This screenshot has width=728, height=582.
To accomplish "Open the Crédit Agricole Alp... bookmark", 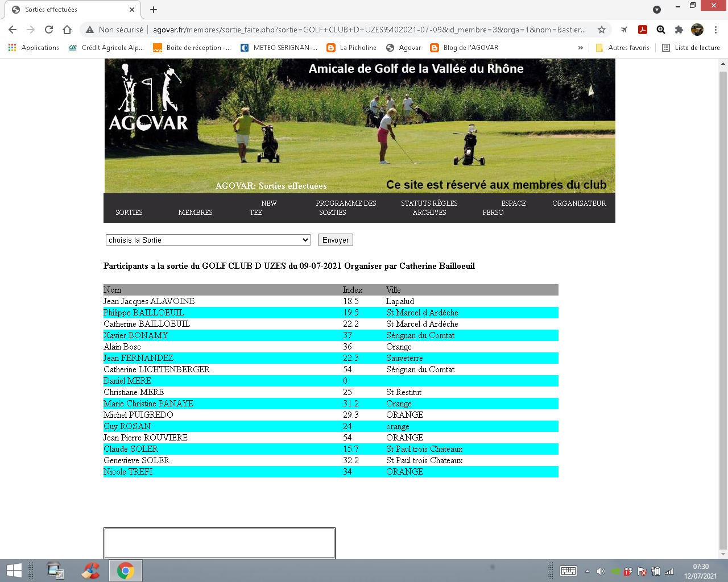I will pos(106,48).
